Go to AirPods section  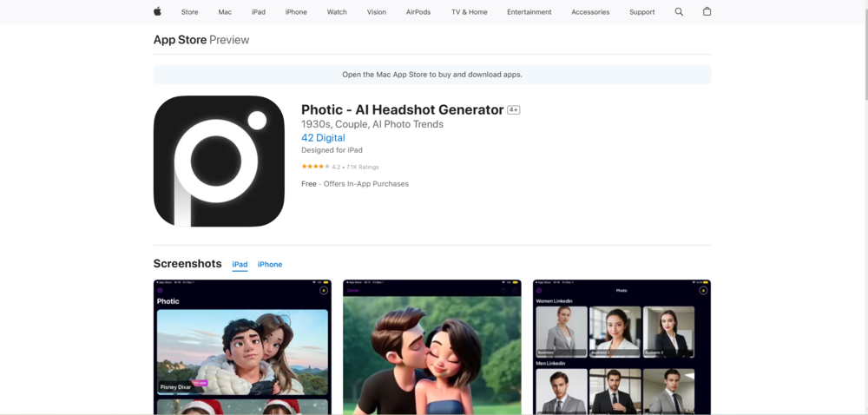pyautogui.click(x=418, y=12)
